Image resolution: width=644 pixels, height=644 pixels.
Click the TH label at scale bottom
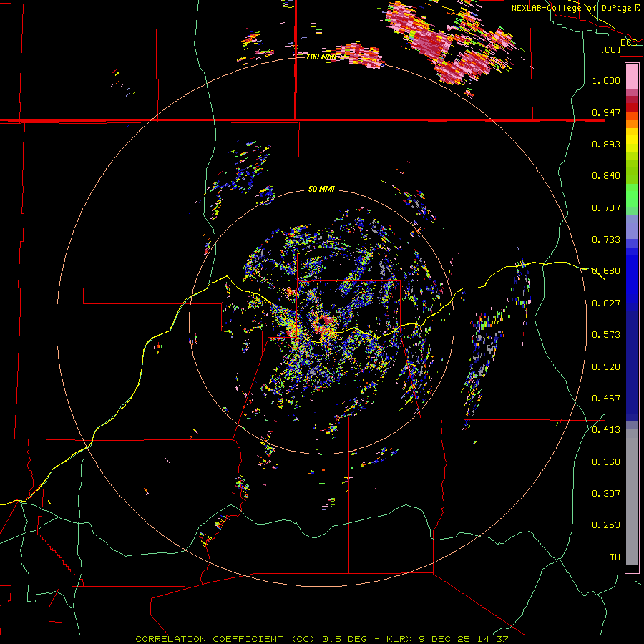(615, 557)
